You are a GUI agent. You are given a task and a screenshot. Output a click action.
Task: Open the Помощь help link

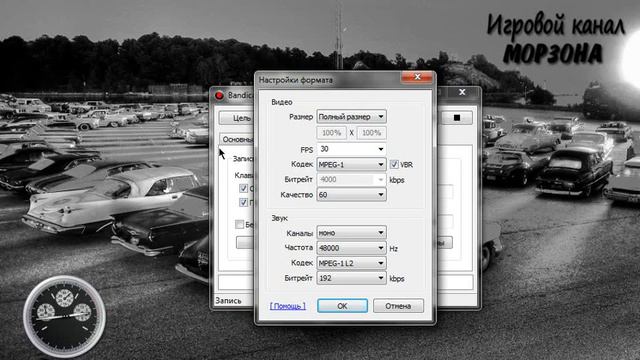click(x=287, y=306)
